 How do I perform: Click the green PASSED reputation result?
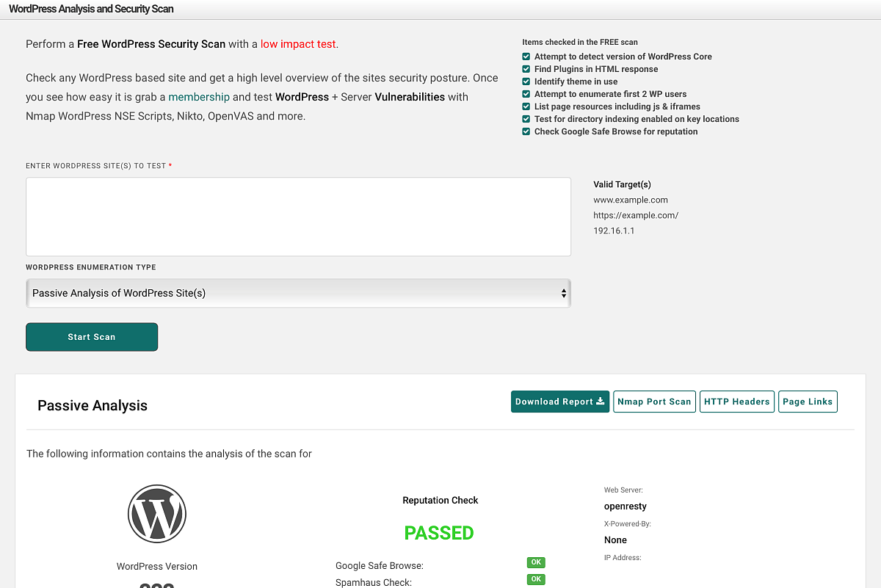coord(439,533)
